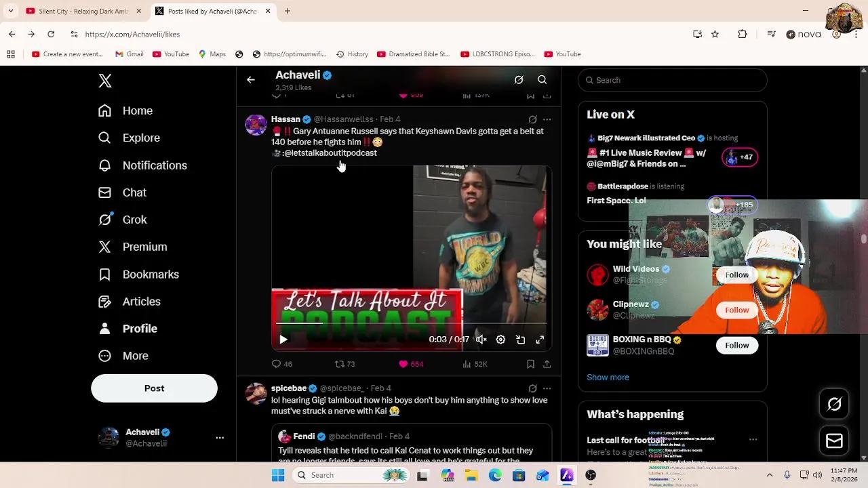Open a new browser tab
The height and width of the screenshot is (488, 868).
pos(288,11)
